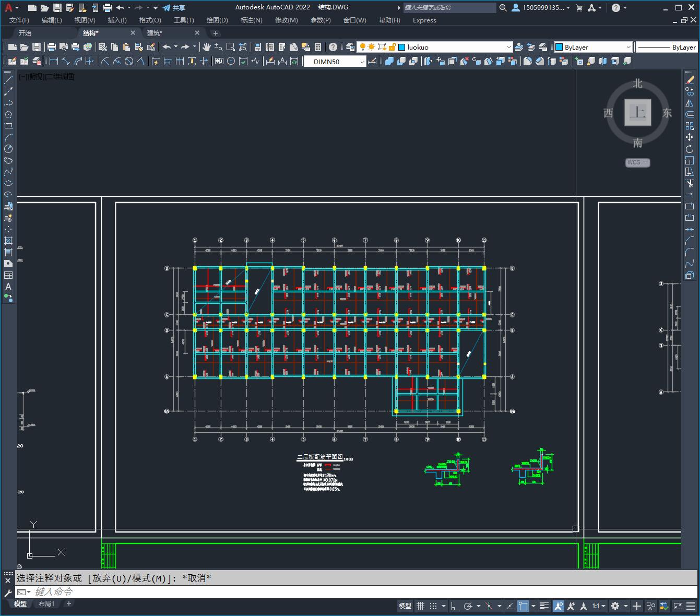Click the Undo arrow in standard toolbar
700x616 pixels.
[167, 47]
